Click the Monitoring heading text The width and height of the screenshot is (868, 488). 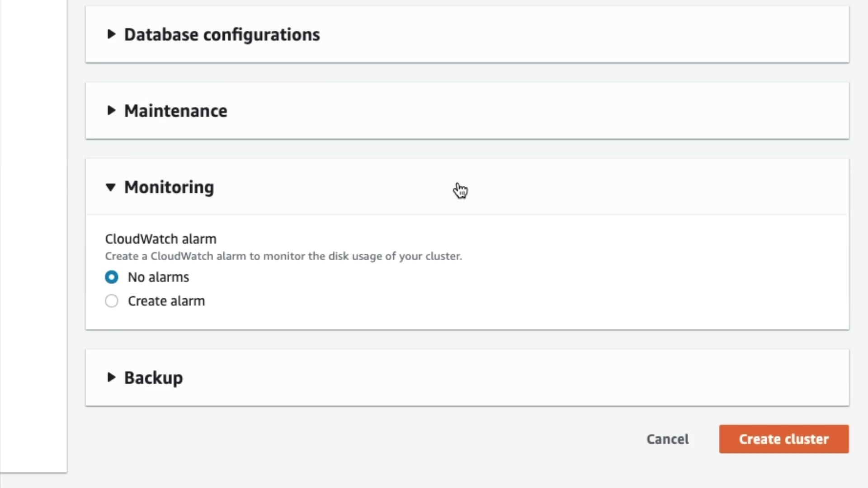(169, 187)
